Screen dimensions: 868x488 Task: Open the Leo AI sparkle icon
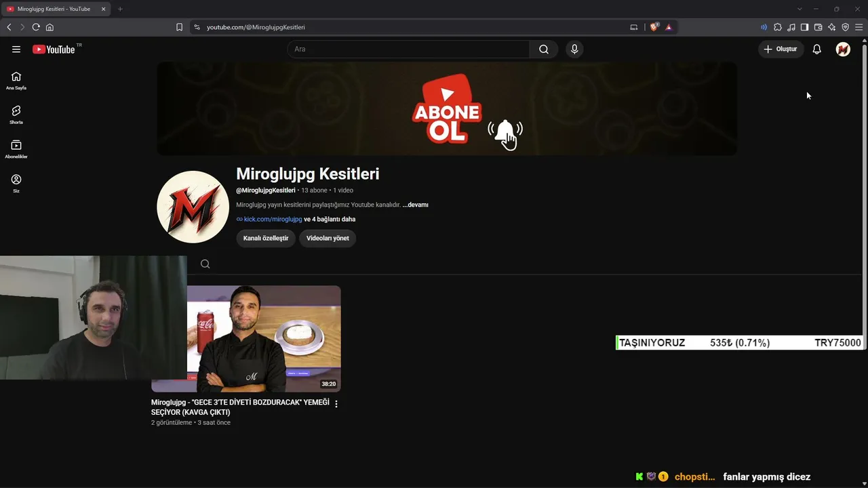tap(831, 27)
